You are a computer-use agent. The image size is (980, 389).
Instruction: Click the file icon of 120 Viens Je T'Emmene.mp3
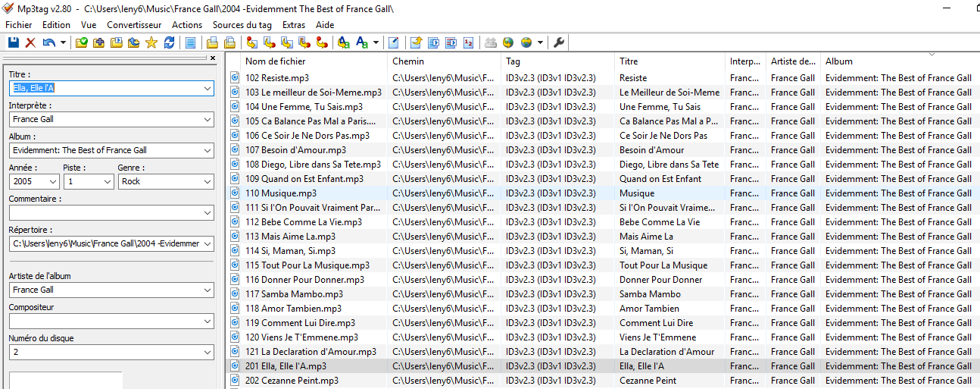click(x=235, y=337)
